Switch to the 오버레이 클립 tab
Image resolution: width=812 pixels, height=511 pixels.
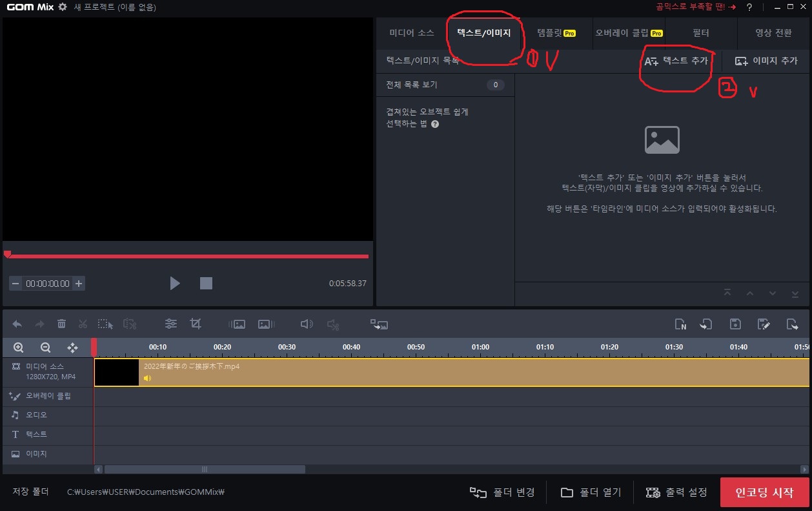click(629, 33)
